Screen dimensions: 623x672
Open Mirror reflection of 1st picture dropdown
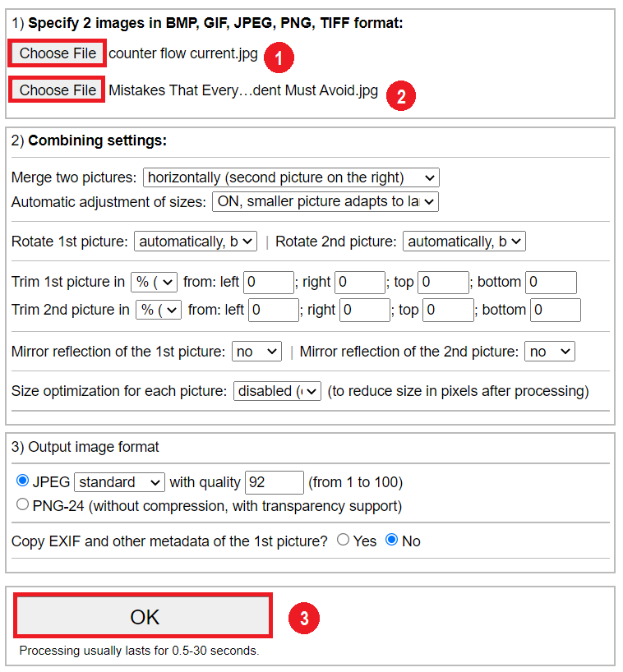[x=256, y=352]
